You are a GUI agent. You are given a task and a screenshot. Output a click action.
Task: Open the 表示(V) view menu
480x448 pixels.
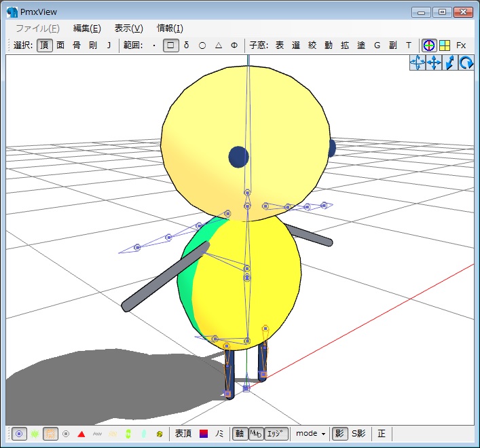pos(128,28)
